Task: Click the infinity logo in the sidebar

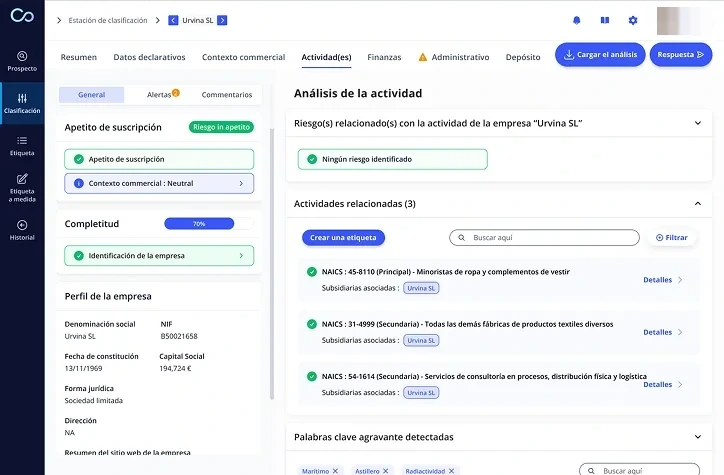Action: point(22,15)
